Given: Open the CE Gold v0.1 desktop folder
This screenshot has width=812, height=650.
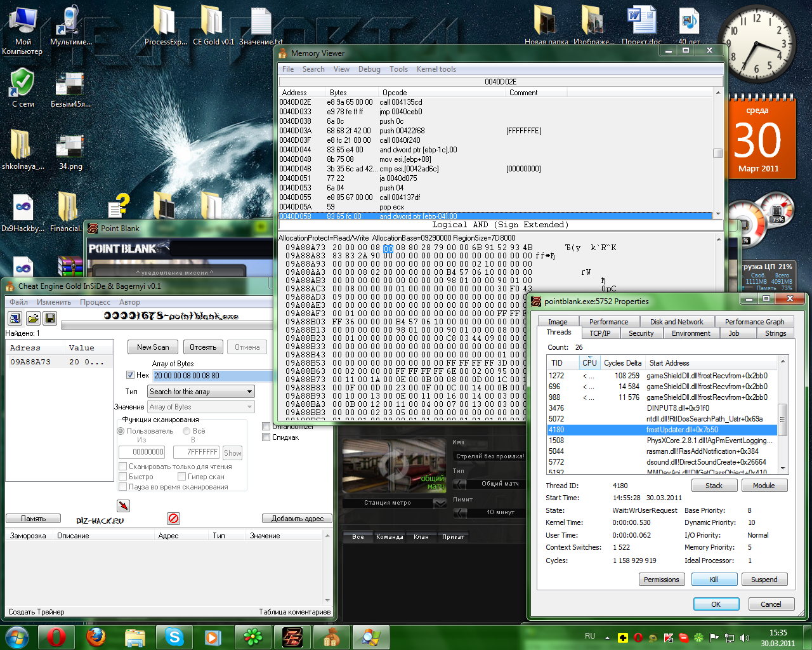Looking at the screenshot, I should click(213, 25).
